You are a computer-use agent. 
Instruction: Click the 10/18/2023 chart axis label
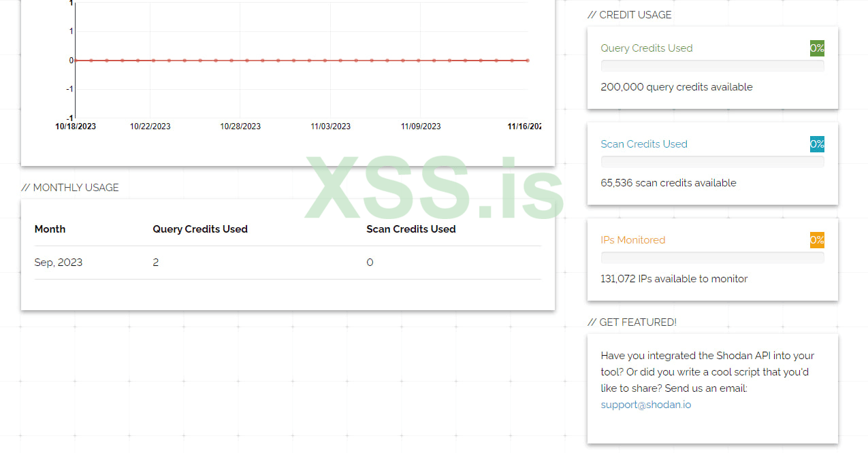point(76,127)
